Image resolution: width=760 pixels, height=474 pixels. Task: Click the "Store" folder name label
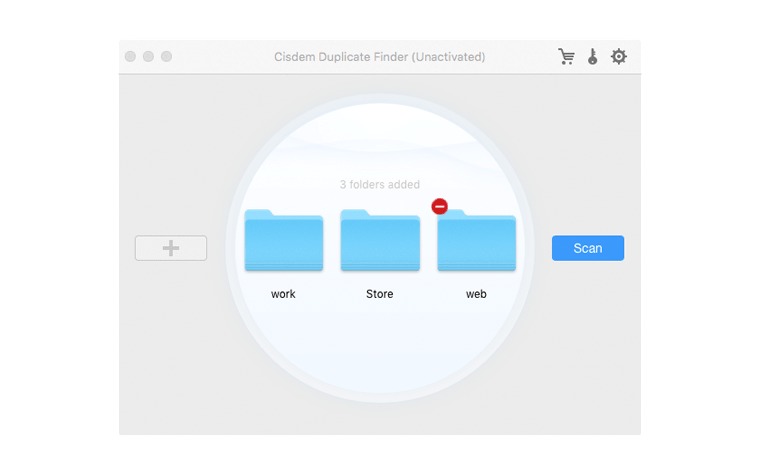point(379,294)
